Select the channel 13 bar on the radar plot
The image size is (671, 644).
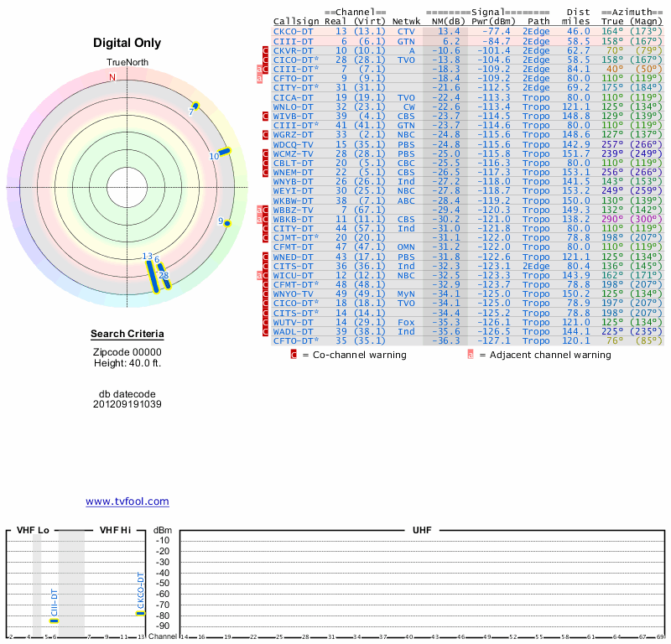pos(153,277)
